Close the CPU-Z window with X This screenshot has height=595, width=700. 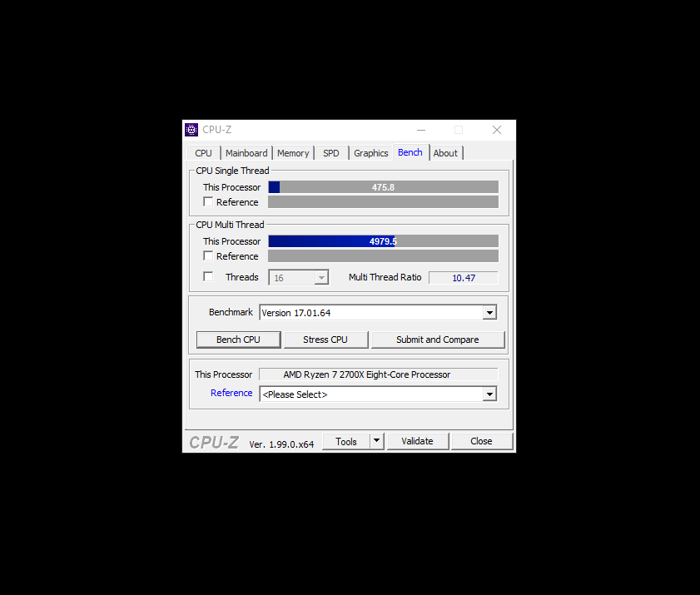pyautogui.click(x=497, y=130)
